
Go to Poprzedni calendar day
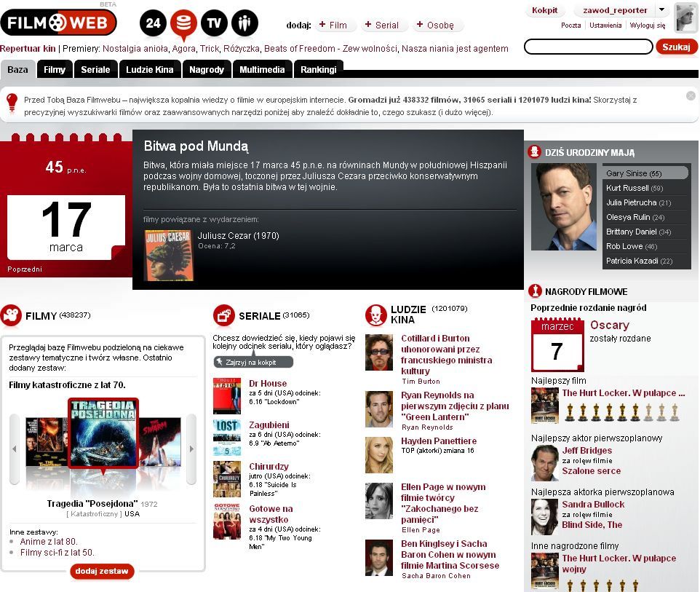click(x=25, y=269)
